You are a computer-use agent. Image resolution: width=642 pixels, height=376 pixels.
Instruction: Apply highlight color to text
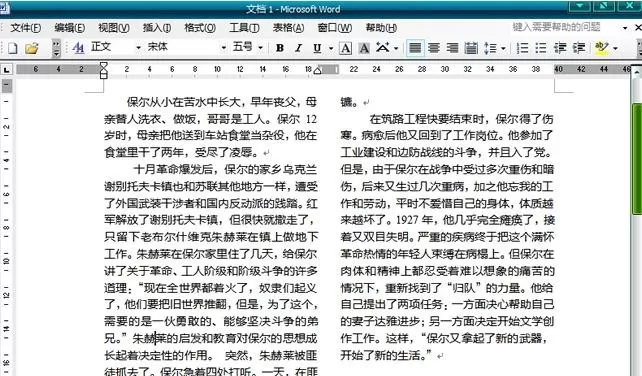(602, 48)
